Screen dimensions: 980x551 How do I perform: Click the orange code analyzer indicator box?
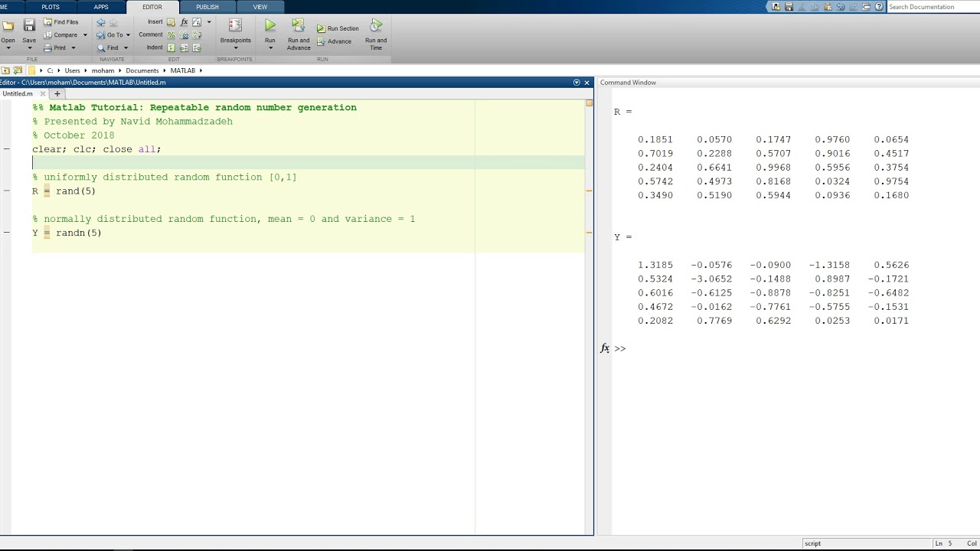589,103
